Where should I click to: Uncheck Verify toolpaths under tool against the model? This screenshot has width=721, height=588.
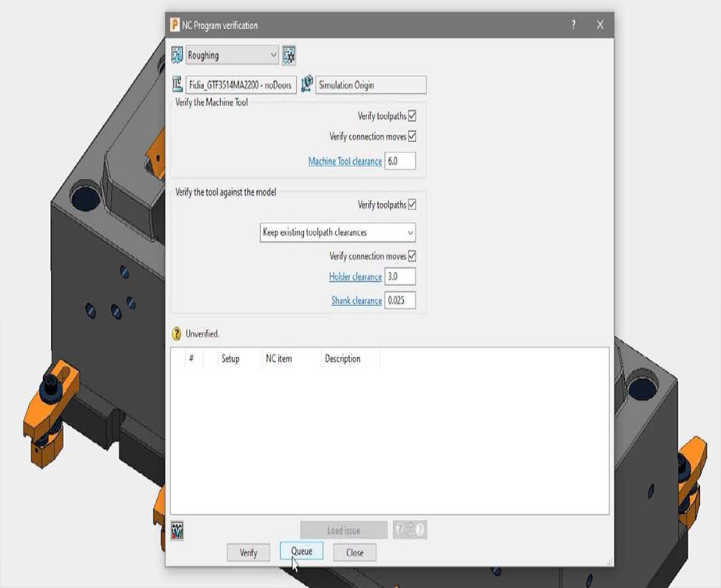pos(412,205)
